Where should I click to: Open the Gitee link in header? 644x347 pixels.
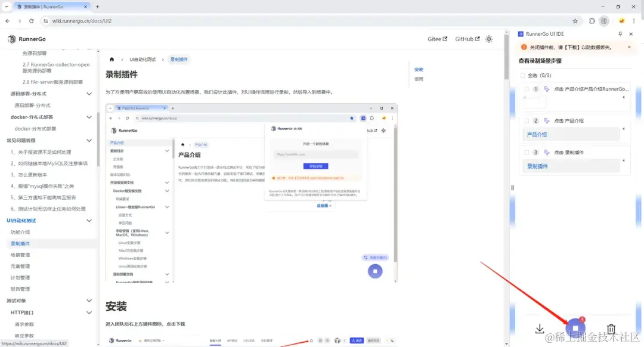click(438, 39)
